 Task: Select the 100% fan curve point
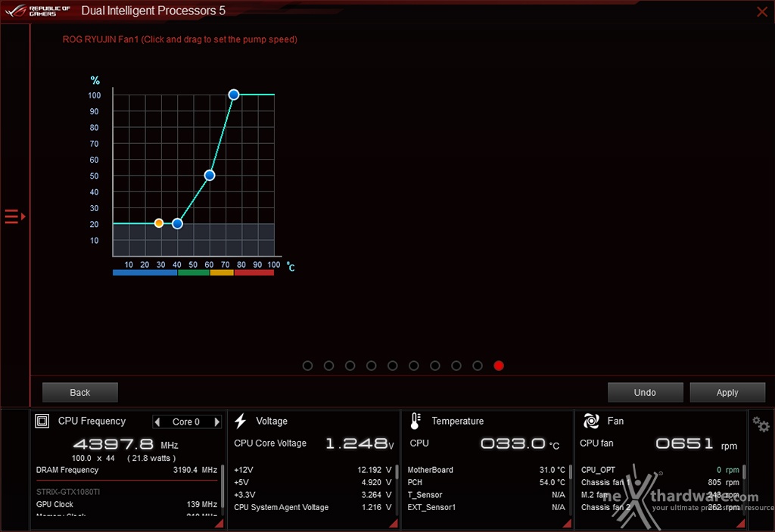tap(234, 95)
